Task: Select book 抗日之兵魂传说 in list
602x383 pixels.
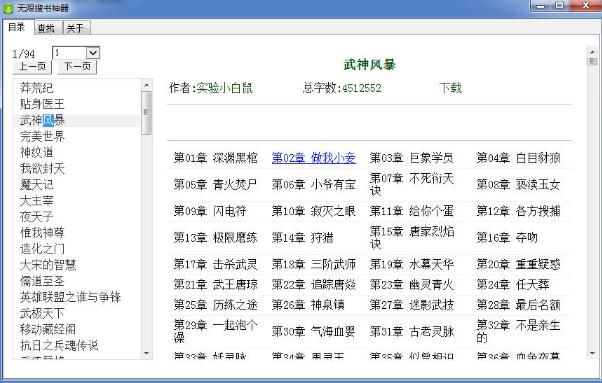Action: tap(59, 345)
